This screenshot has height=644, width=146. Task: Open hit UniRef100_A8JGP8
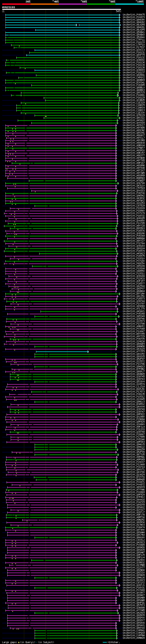pyautogui.click(x=133, y=25)
